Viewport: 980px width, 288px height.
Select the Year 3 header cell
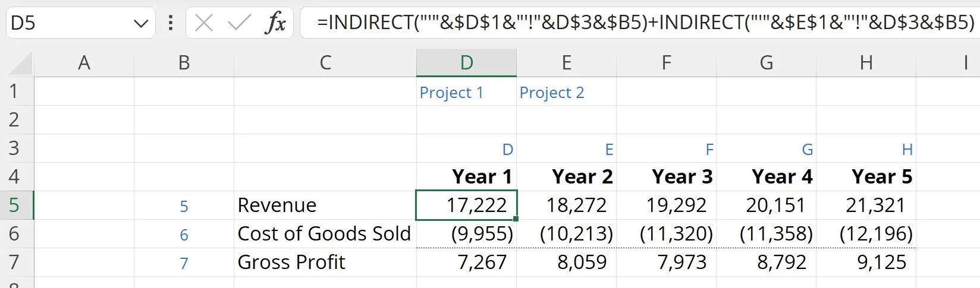[666, 176]
